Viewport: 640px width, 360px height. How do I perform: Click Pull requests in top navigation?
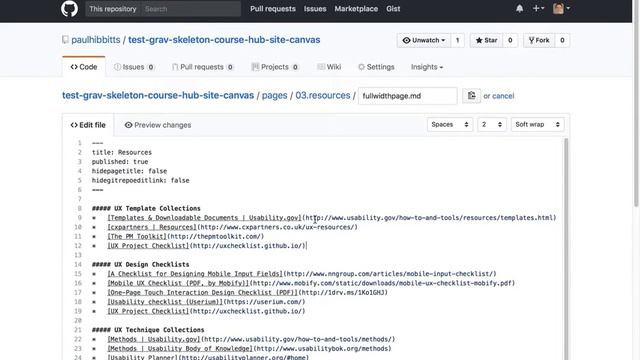click(273, 9)
